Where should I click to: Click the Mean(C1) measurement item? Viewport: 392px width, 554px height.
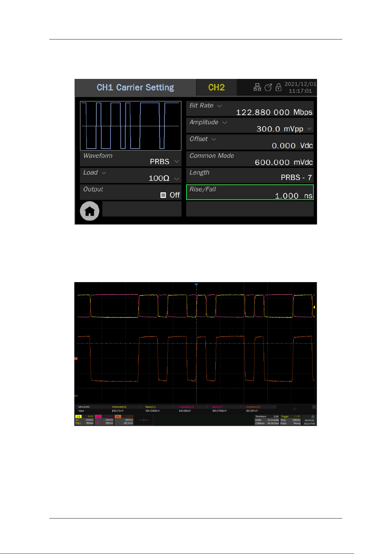point(151,407)
